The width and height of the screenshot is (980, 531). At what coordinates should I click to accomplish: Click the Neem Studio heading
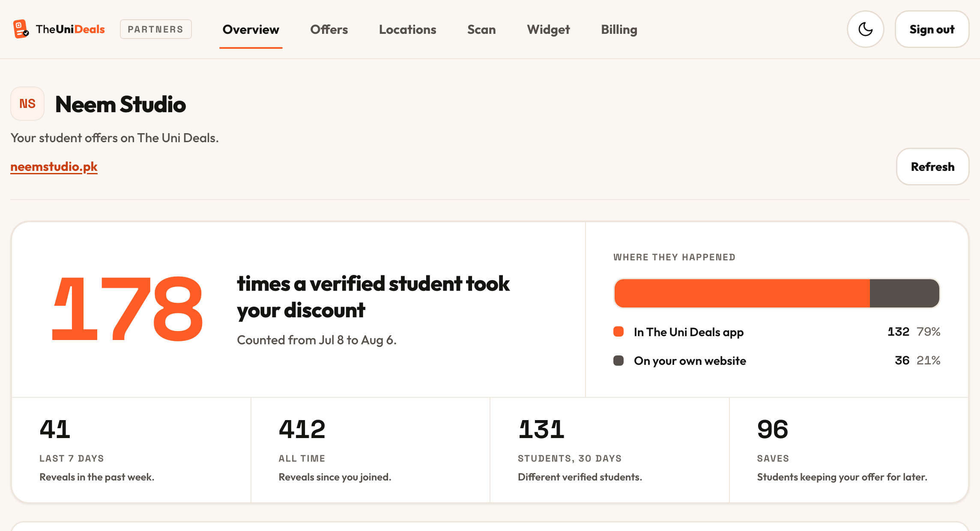pos(121,104)
